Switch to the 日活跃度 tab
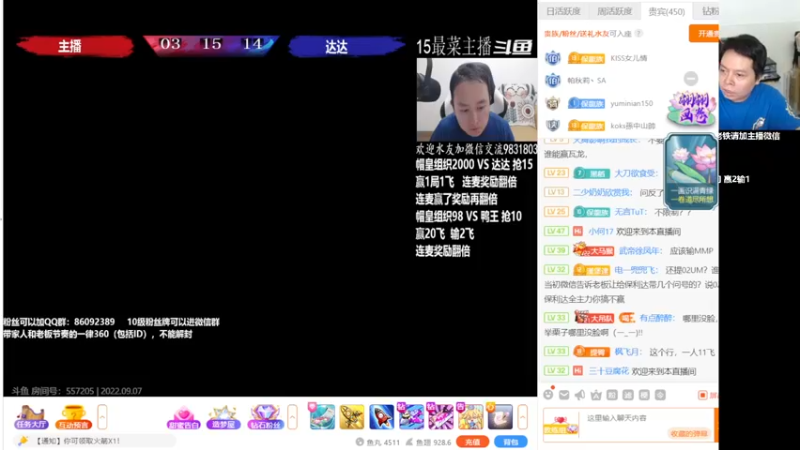 pyautogui.click(x=563, y=11)
